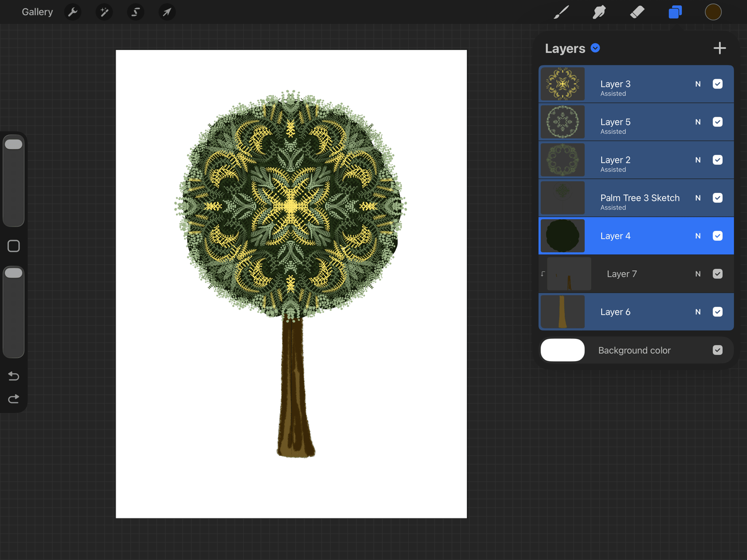The image size is (747, 560).
Task: Open blend mode N for Layer 2
Action: coord(698,160)
